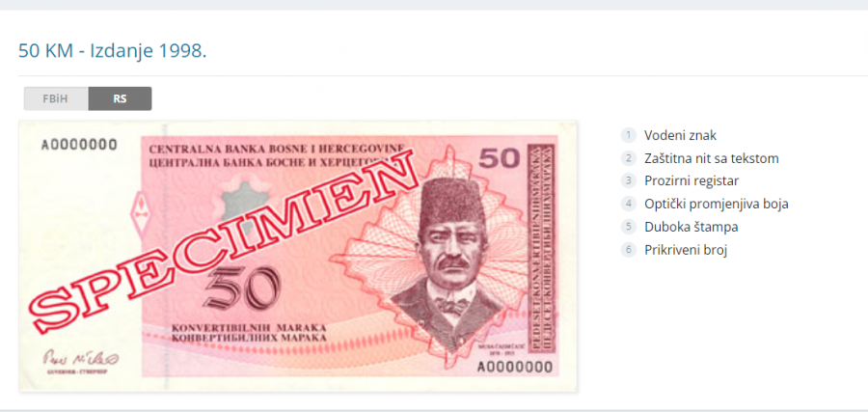Click the purple 50 in banknote's upper corner
Viewport: 868px width, 412px height.
[x=500, y=159]
